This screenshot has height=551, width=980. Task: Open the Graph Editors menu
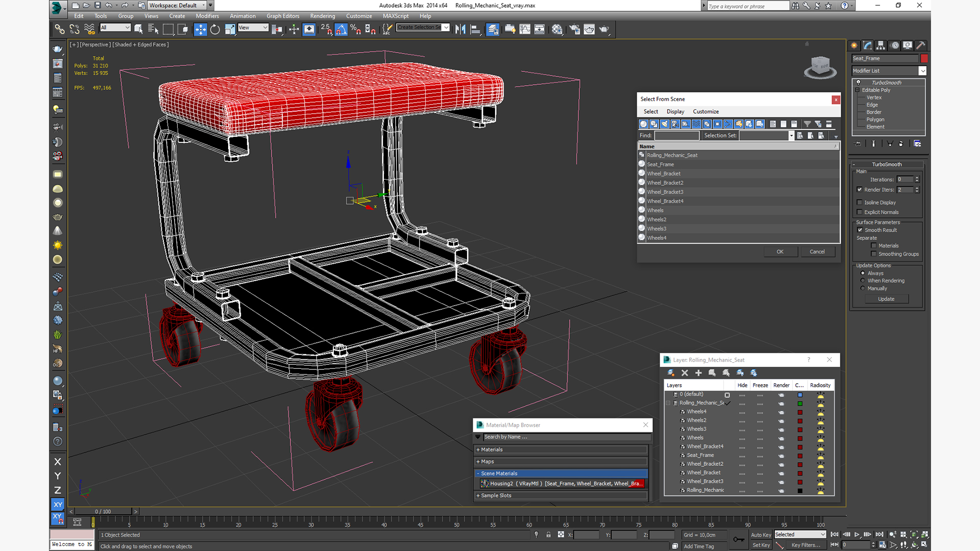tap(283, 16)
